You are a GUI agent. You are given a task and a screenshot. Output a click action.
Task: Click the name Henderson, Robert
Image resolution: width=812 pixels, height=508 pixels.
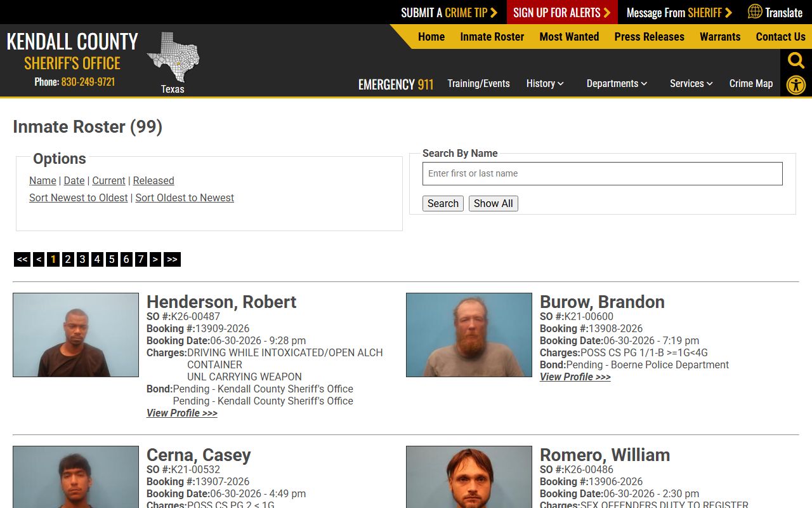click(x=221, y=302)
